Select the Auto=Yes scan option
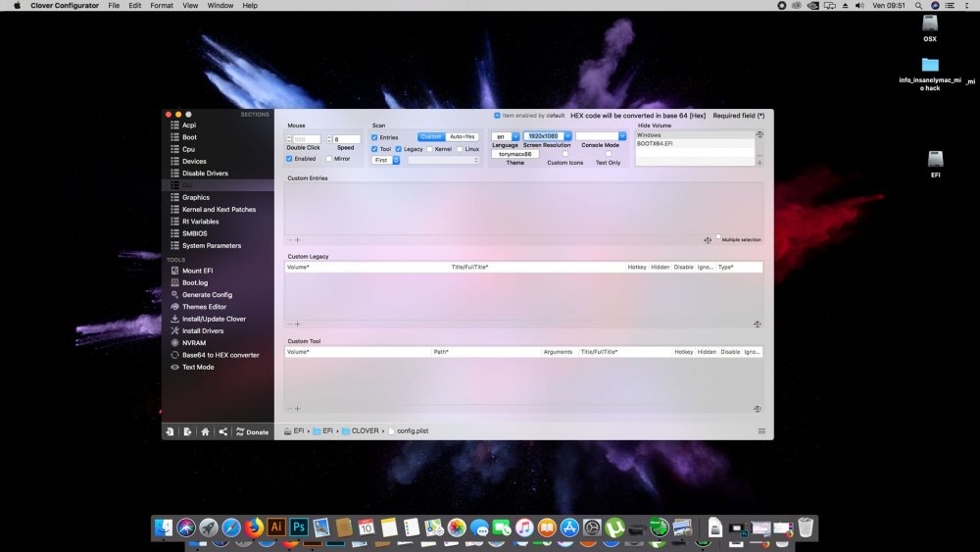Image resolution: width=980 pixels, height=552 pixels. point(463,137)
